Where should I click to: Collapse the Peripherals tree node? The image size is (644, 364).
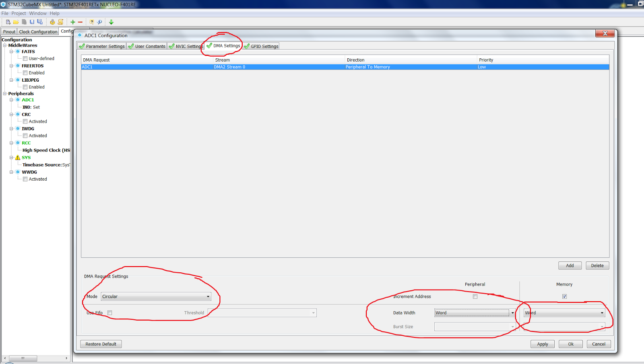coord(5,94)
